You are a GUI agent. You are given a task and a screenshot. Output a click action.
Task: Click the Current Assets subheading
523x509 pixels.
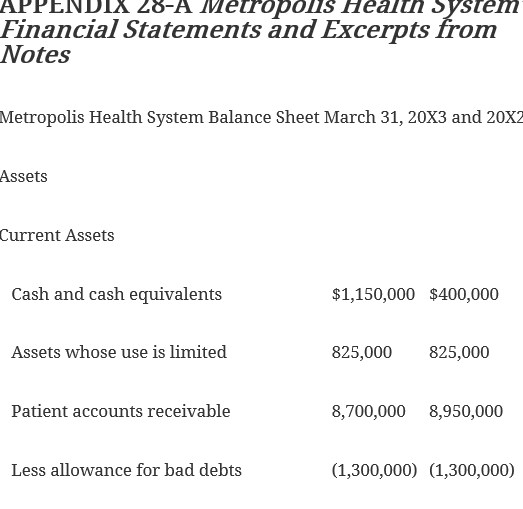pos(57,235)
